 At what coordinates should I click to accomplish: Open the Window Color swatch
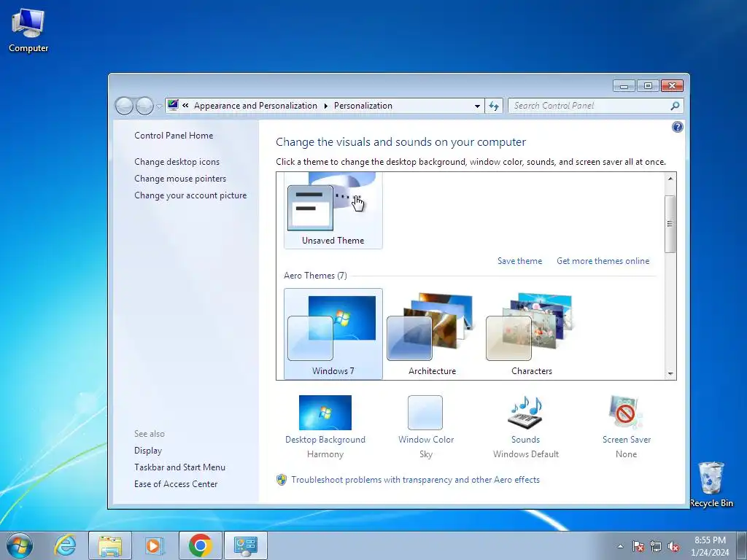tap(425, 413)
